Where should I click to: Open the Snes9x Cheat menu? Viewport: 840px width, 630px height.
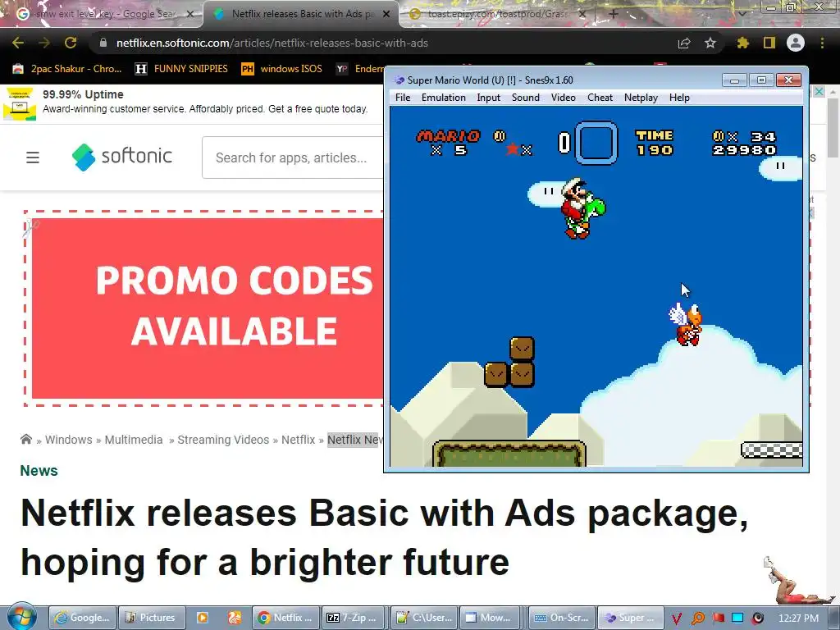(600, 98)
